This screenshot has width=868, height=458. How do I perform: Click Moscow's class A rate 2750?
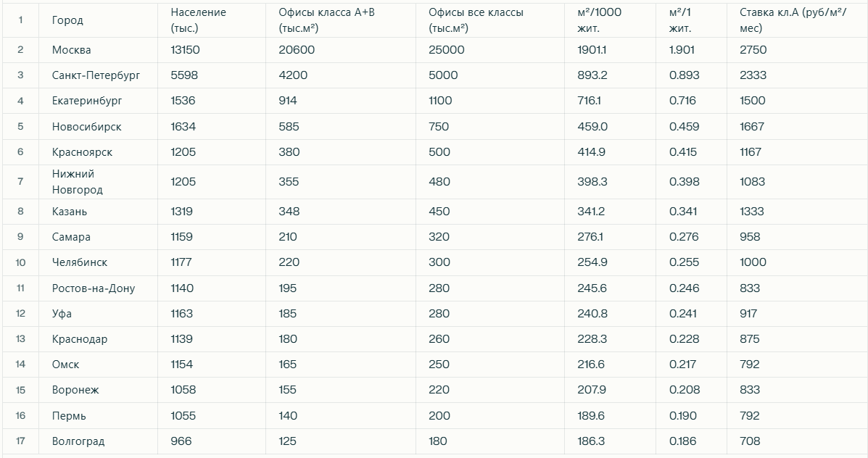pyautogui.click(x=796, y=50)
